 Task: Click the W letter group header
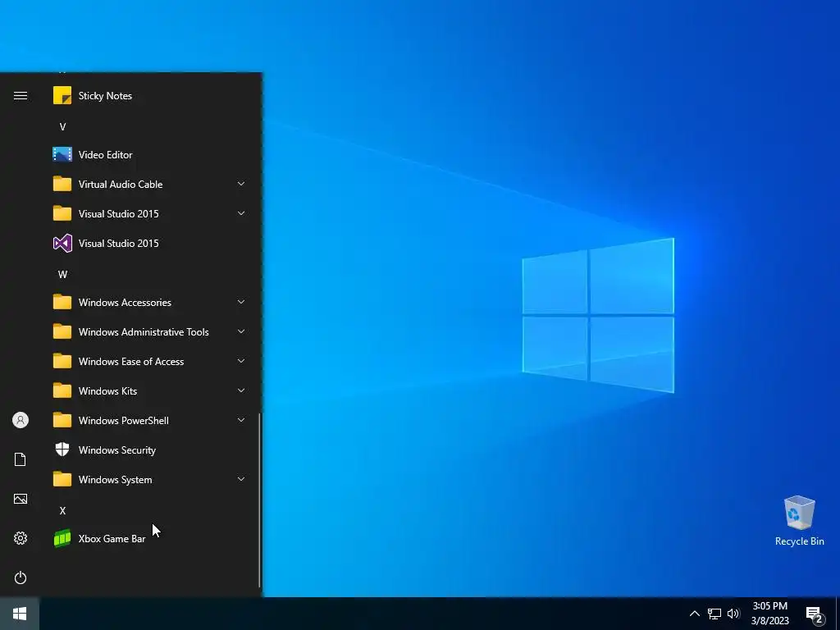click(x=62, y=274)
